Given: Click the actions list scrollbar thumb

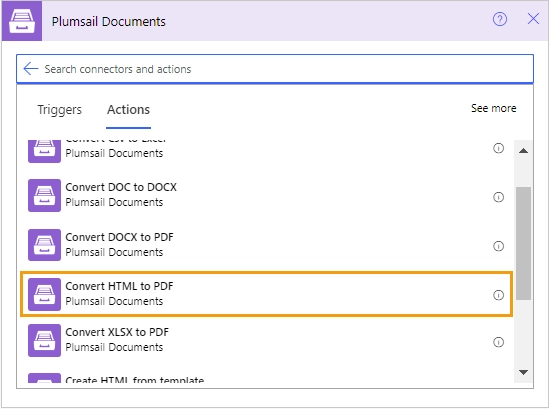Looking at the screenshot, I should [523, 243].
